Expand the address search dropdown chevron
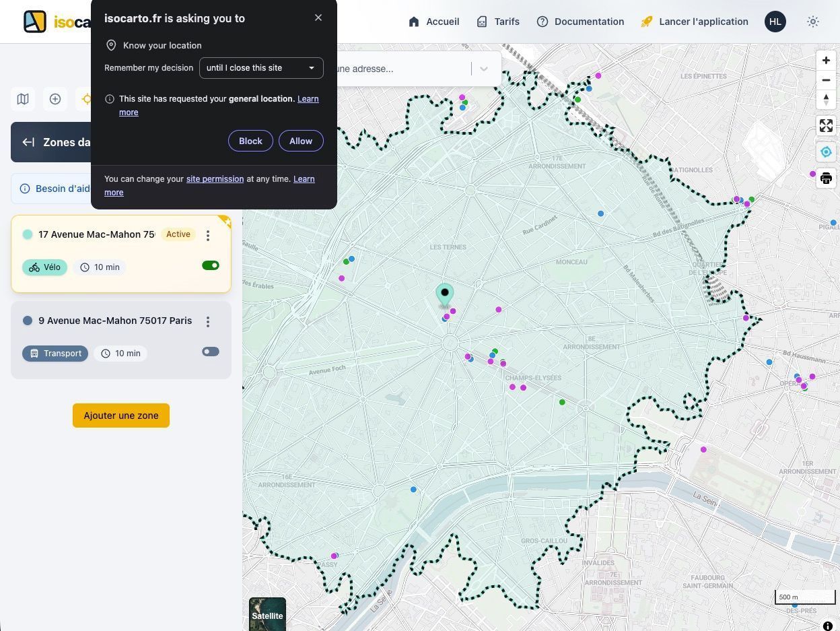Image resolution: width=840 pixels, height=631 pixels. click(x=483, y=69)
